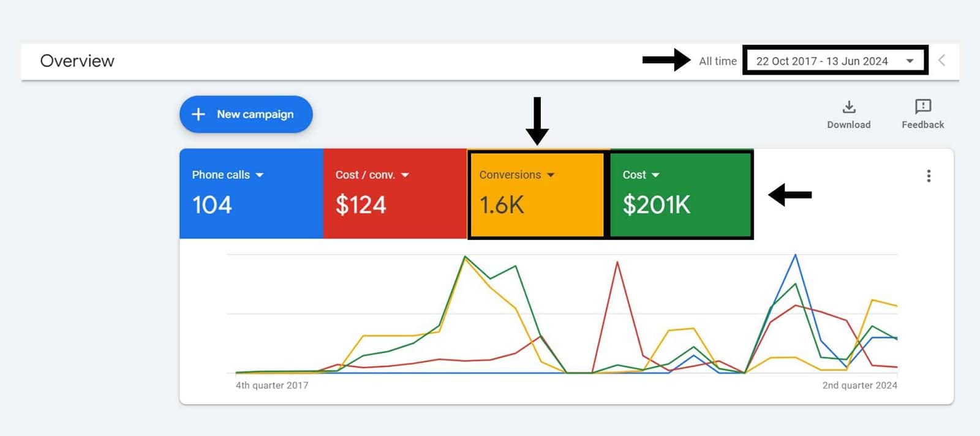Select the All time label
Viewport: 980px width, 436px height.
[x=718, y=61]
